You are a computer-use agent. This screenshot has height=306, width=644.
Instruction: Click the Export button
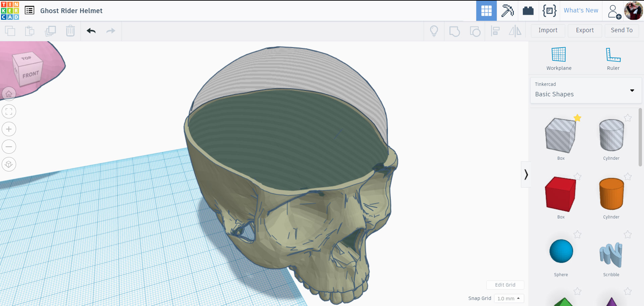pos(585,30)
